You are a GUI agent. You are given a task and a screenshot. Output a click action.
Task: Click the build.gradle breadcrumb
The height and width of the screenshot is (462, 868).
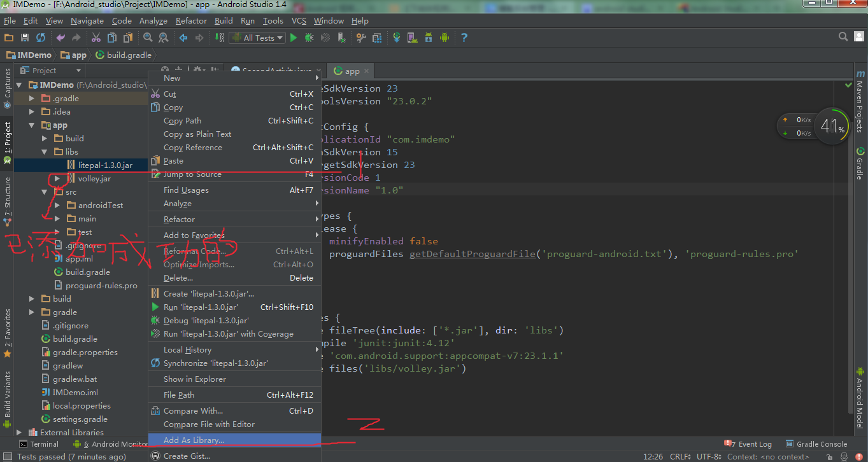(x=124, y=55)
